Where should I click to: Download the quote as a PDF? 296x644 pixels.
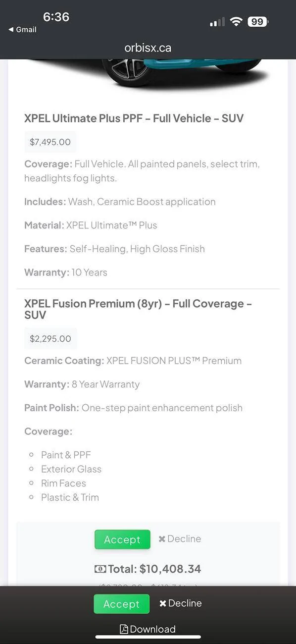[148, 629]
